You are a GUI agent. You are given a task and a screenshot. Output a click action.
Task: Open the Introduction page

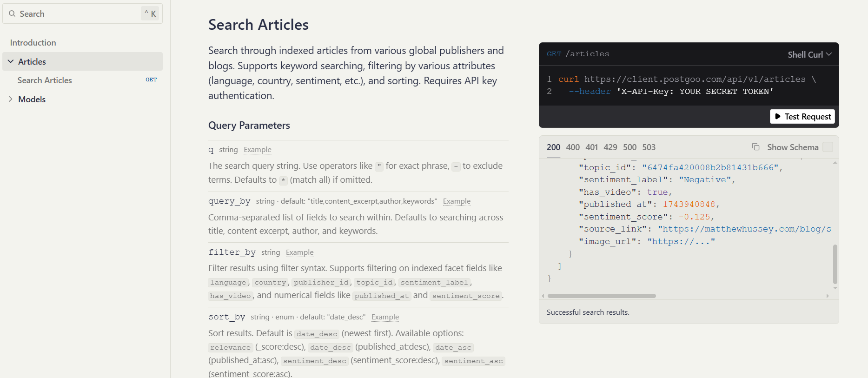pyautogui.click(x=33, y=43)
